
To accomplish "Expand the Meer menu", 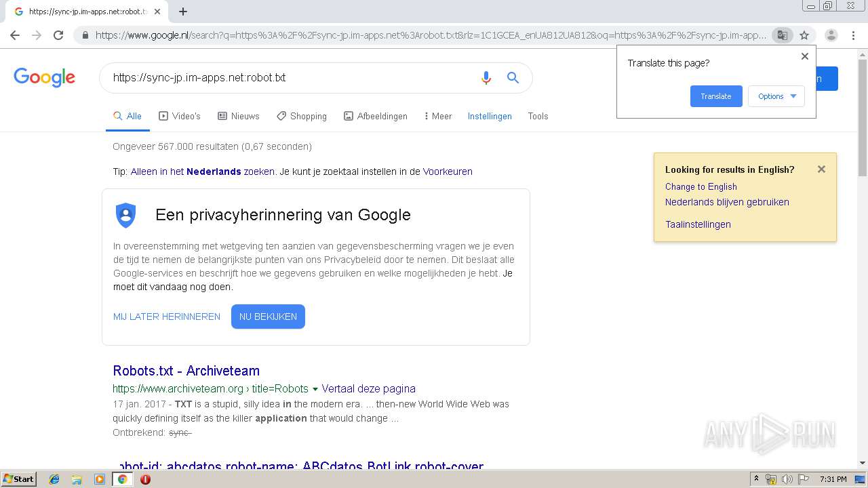I will click(438, 116).
